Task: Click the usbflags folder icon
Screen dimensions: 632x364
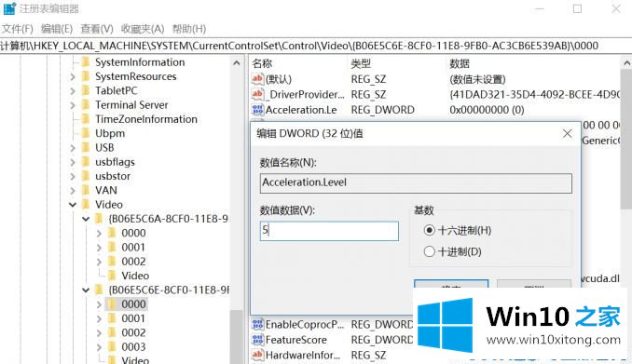Action: [x=86, y=161]
